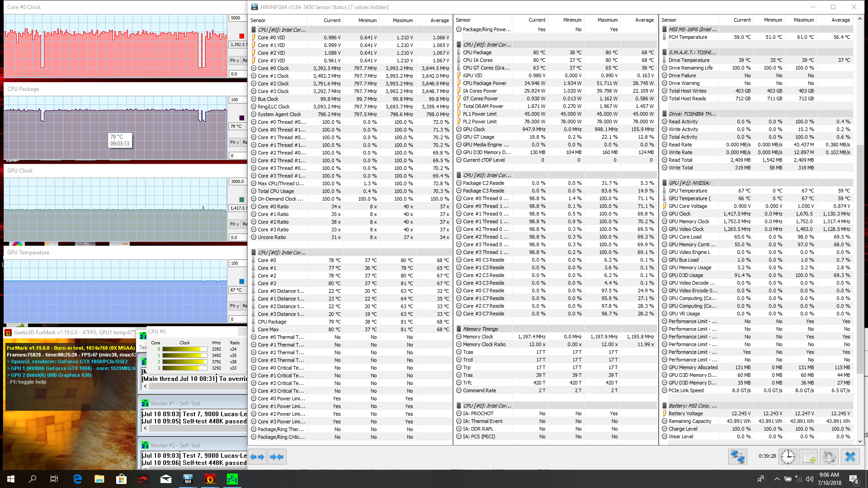868x488 pixels.
Task: Click the shrink sensor columns arrows button
Action: pos(277,457)
